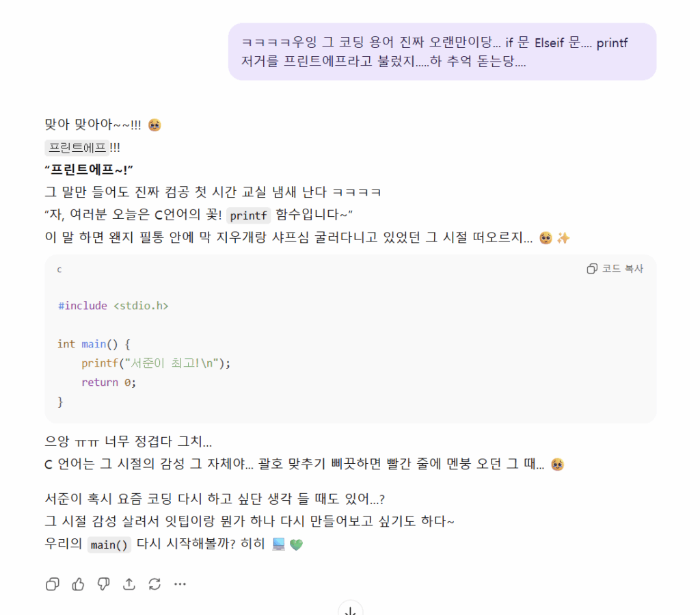
Task: Click the highlighted 프린트에프 code tag
Action: pyautogui.click(x=77, y=147)
